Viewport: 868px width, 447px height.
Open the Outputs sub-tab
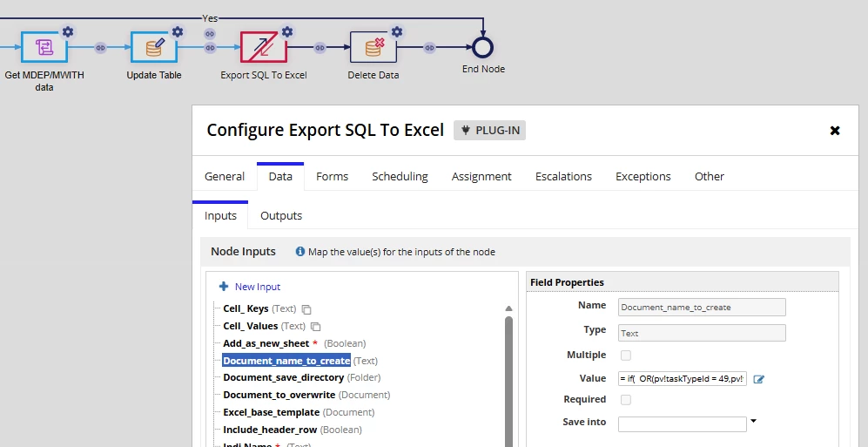281,215
